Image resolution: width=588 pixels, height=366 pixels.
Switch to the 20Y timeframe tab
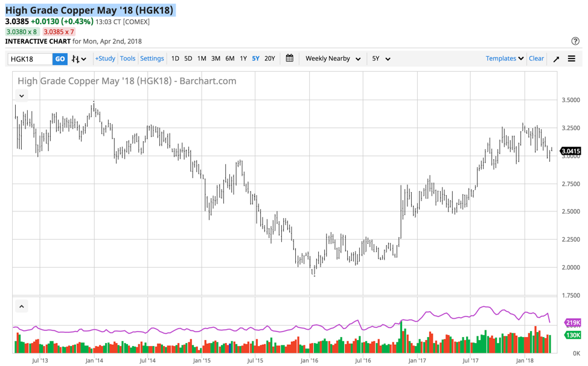coord(269,58)
